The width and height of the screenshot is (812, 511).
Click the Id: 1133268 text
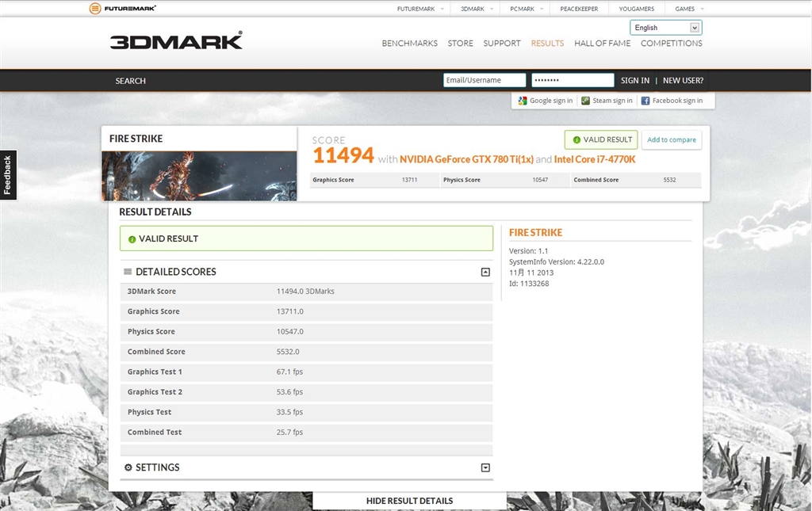coord(529,284)
